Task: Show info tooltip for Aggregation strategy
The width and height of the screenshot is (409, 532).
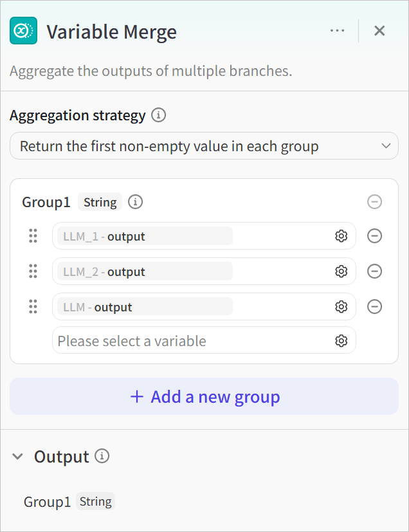Action: pyautogui.click(x=158, y=116)
